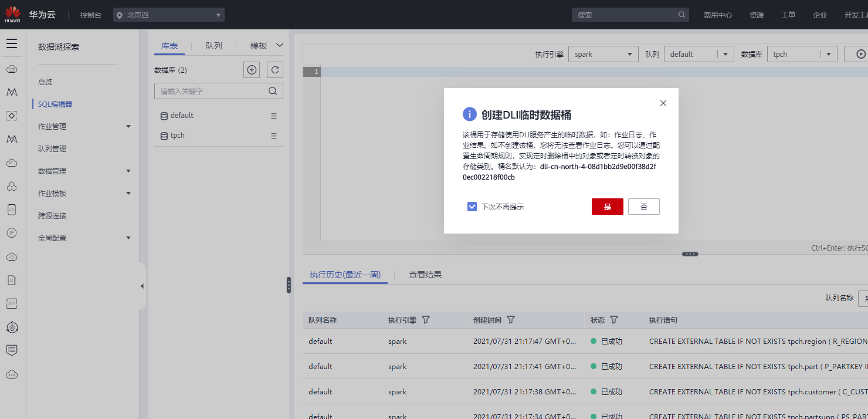This screenshot has height=419, width=868.
Task: Filter by creation time column
Action: pos(511,320)
